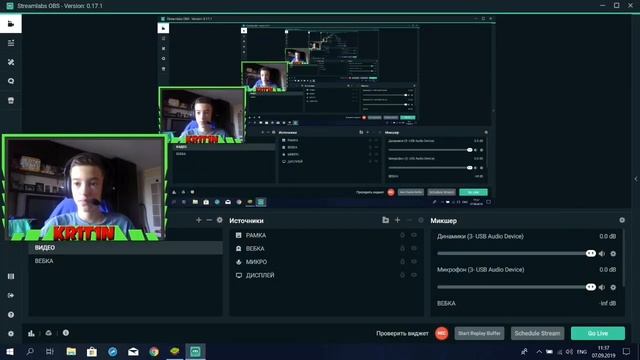
Task: Click the info circle icon in footer
Action: point(66,333)
